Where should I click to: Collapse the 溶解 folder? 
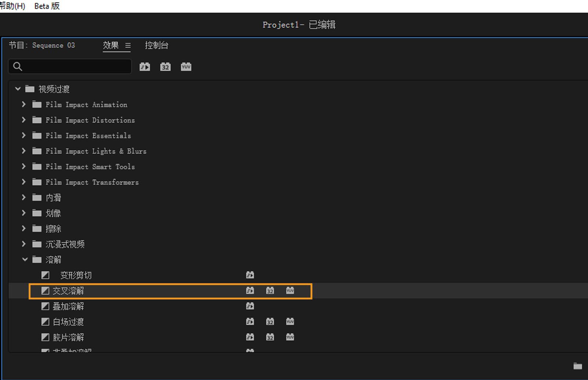[25, 260]
